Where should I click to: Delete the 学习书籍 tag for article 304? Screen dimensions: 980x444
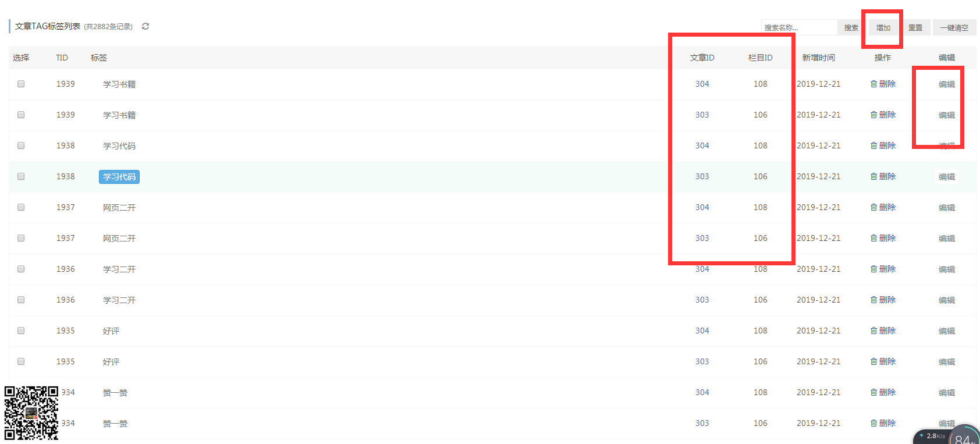(883, 84)
